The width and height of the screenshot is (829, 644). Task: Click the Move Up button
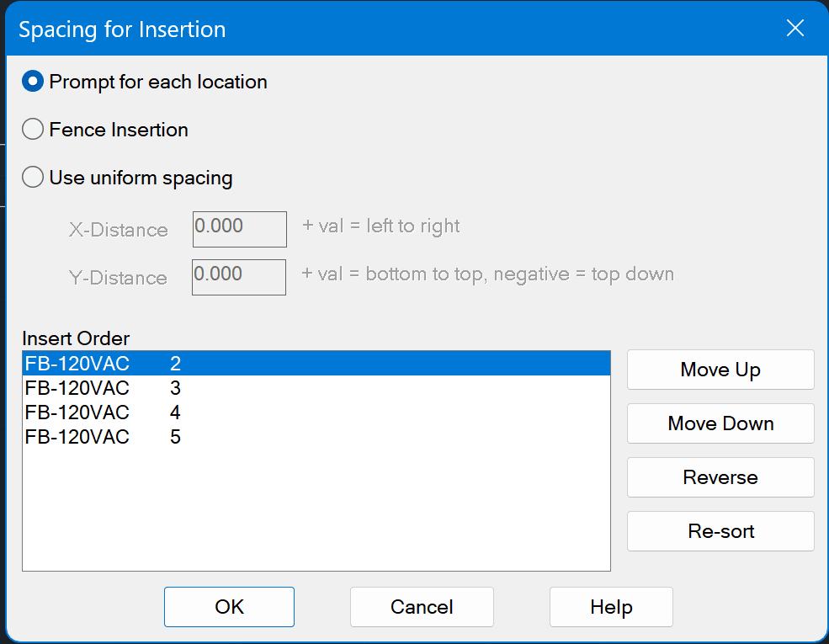[720, 370]
